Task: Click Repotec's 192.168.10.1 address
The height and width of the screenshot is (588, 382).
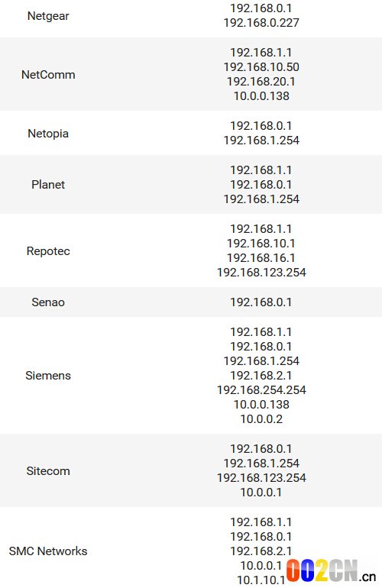Action: coord(261,244)
